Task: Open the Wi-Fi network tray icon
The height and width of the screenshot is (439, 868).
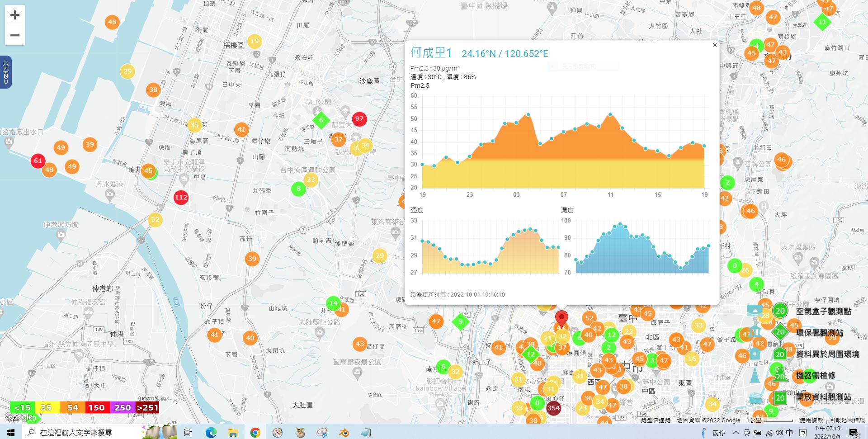Action: point(769,433)
